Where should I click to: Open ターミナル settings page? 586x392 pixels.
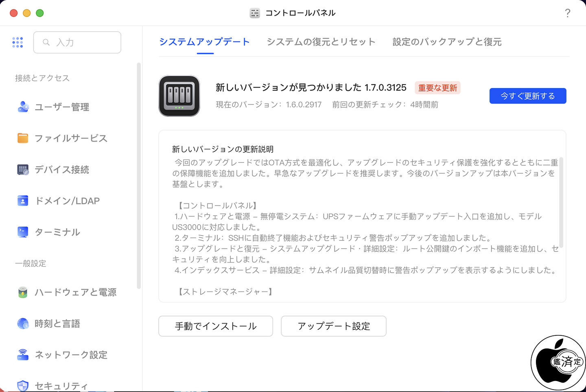tap(57, 232)
